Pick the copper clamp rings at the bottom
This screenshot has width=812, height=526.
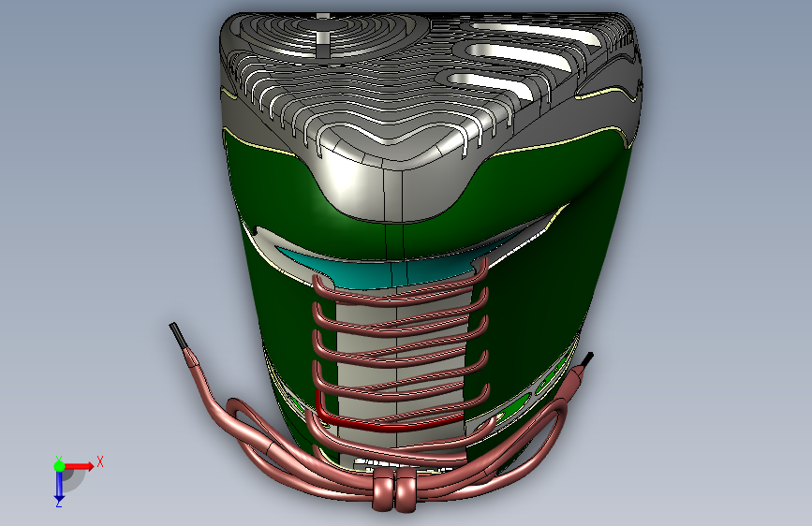point(393,490)
